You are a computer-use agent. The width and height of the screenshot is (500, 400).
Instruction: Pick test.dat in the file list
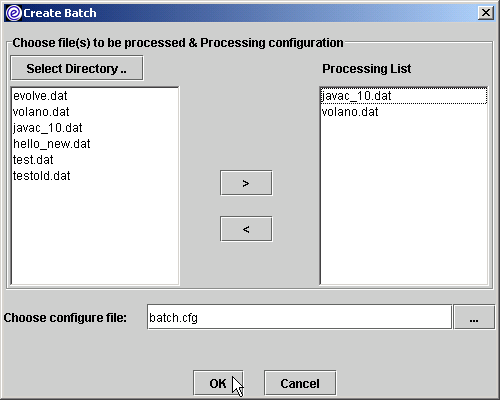pyautogui.click(x=95, y=160)
